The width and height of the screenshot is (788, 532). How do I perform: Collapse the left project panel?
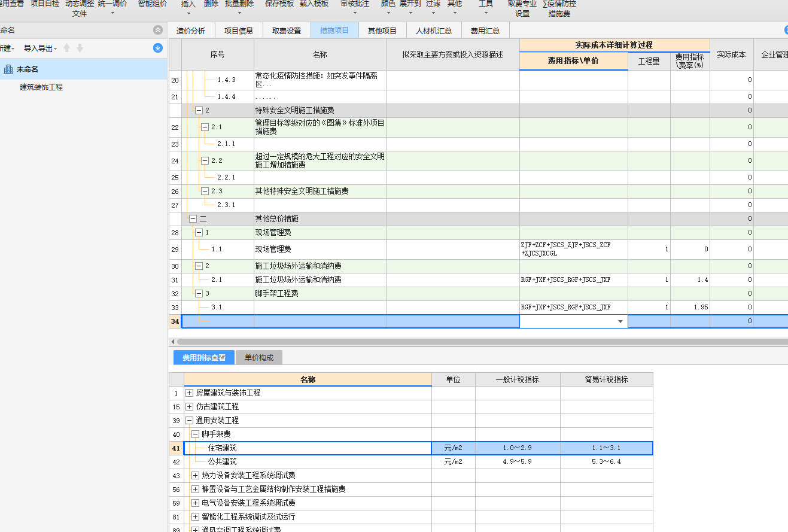click(157, 30)
